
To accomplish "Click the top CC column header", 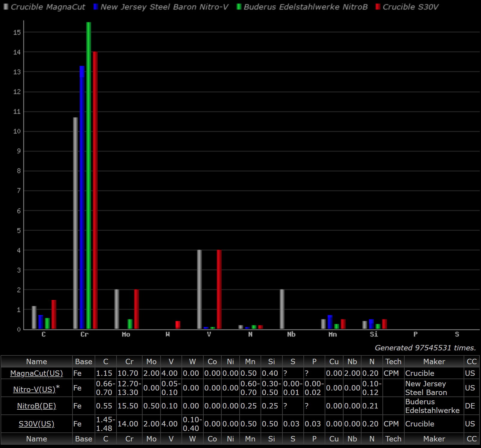I will tap(472, 361).
